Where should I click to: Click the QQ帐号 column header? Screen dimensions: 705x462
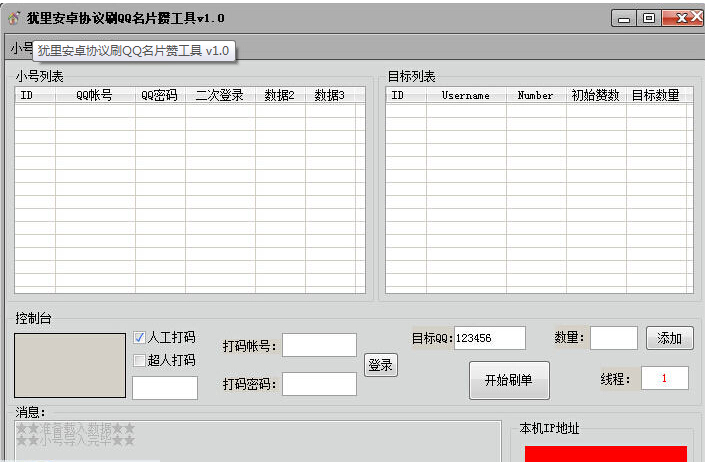tap(95, 95)
